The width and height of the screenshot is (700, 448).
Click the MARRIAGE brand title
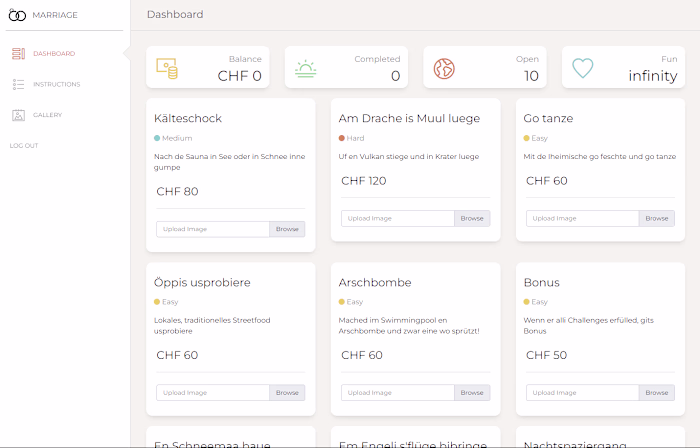tap(55, 15)
